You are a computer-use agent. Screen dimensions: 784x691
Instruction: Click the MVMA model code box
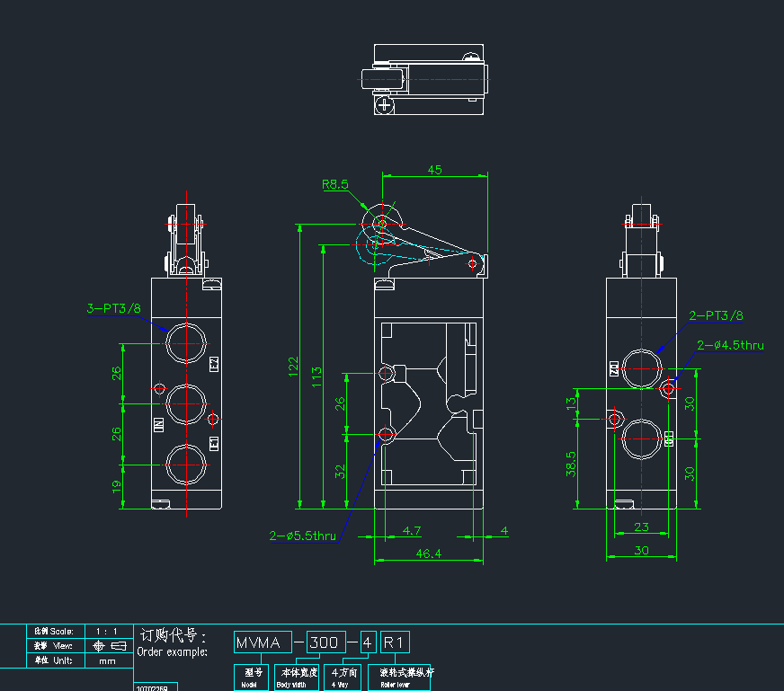click(x=263, y=642)
